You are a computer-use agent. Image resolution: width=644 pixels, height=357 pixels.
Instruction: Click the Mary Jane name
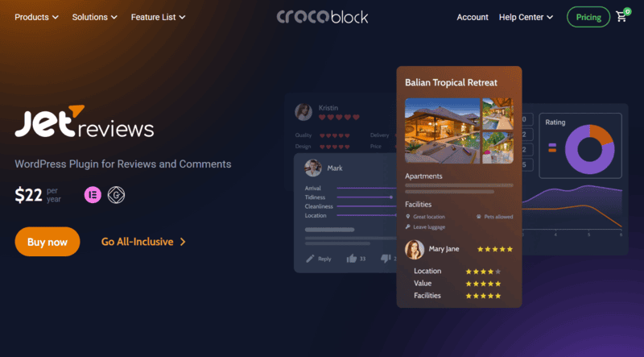pos(444,249)
